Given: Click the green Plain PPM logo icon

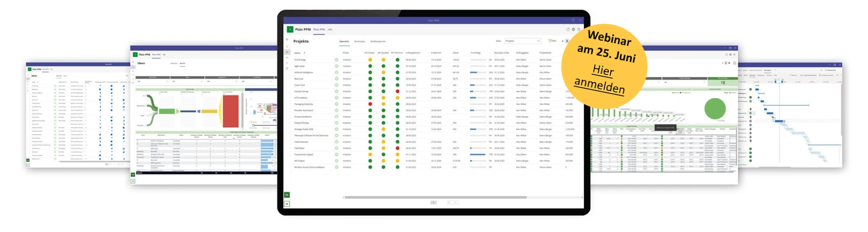Looking at the screenshot, I should 290,29.
